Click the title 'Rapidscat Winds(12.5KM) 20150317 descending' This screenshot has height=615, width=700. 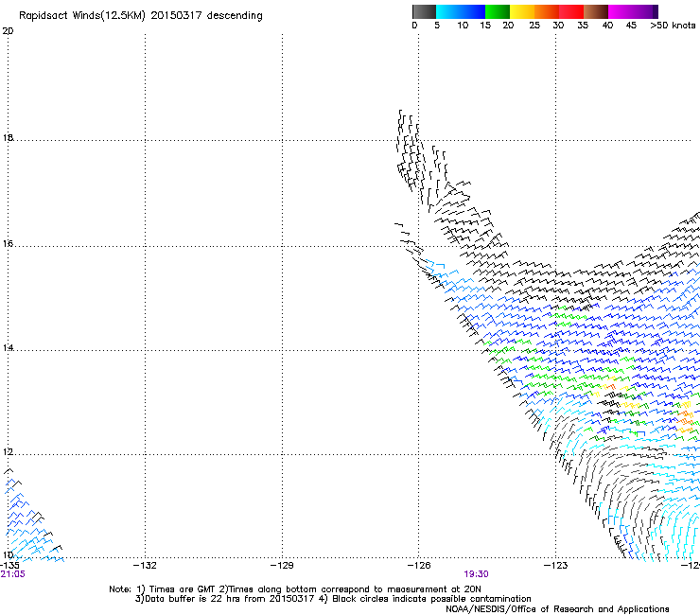click(141, 16)
